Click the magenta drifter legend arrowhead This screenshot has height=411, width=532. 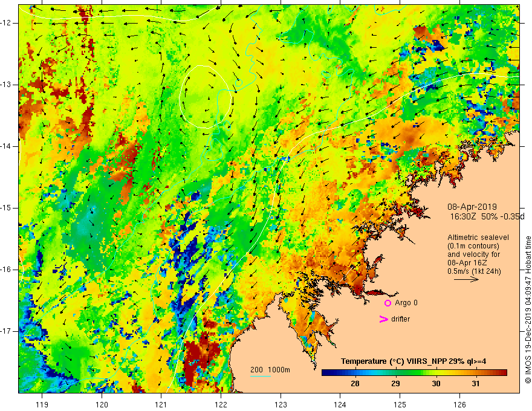point(384,319)
